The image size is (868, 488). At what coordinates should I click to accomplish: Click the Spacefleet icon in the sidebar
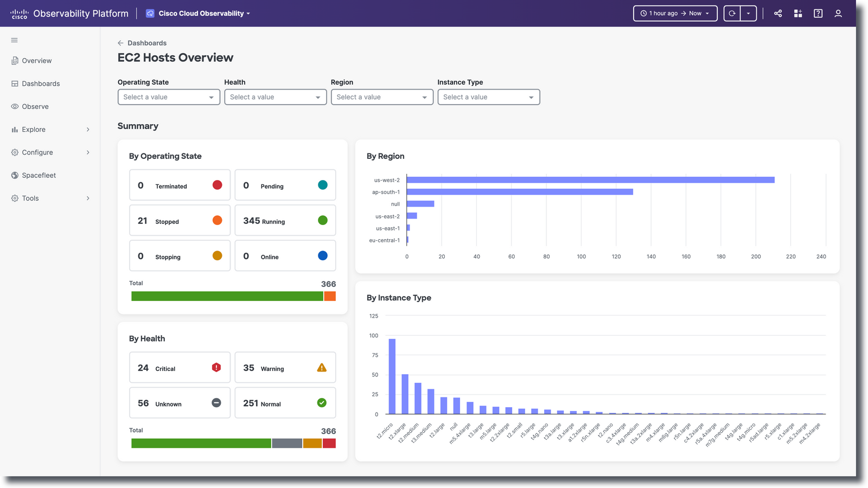(15, 175)
